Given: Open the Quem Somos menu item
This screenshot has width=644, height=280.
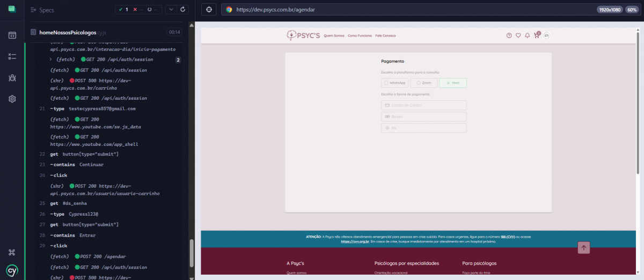Looking at the screenshot, I should [334, 36].
